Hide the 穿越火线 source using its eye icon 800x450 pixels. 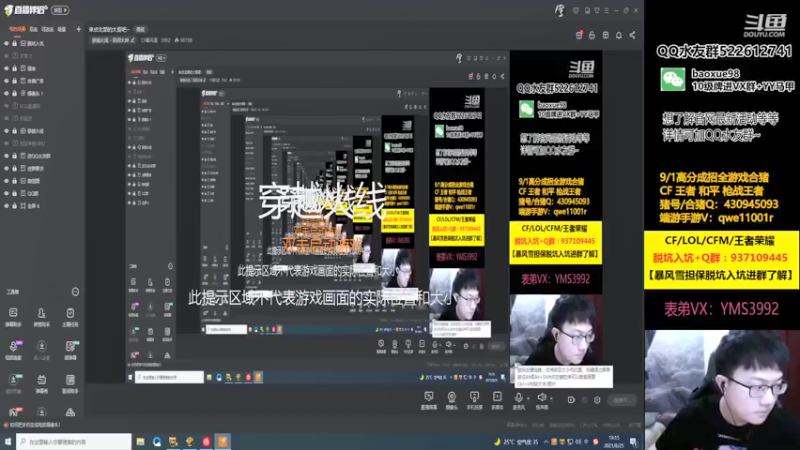pyautogui.click(x=7, y=131)
